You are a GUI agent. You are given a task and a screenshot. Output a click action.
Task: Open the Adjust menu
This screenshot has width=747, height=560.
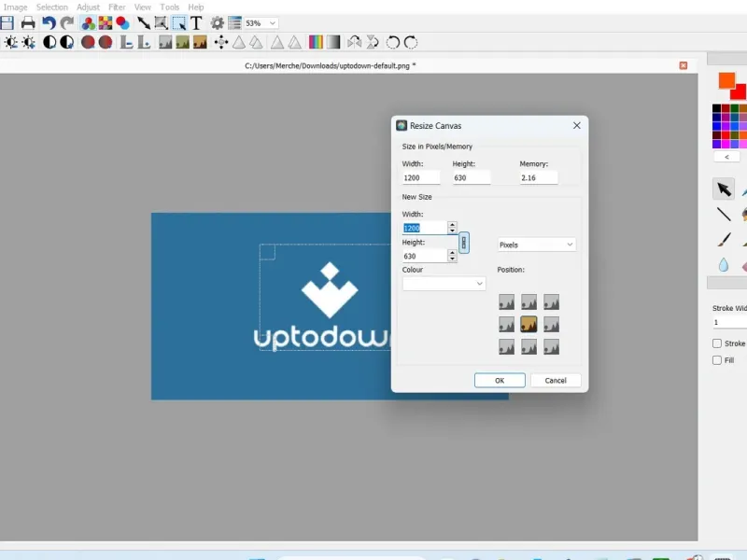pyautogui.click(x=88, y=7)
